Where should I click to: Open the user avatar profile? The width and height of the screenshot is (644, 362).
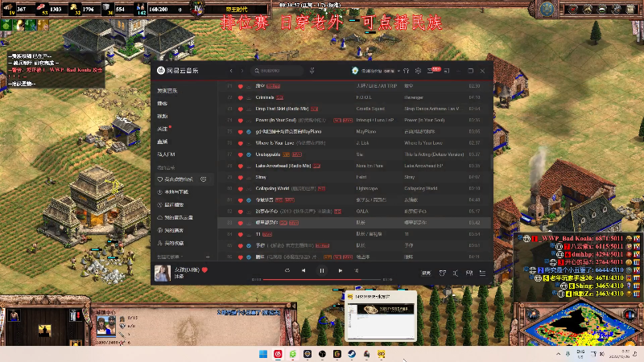pos(355,71)
